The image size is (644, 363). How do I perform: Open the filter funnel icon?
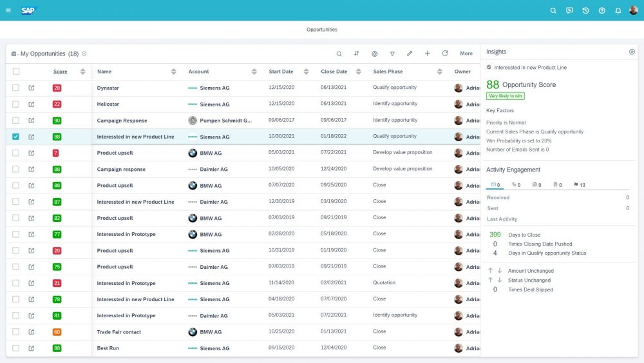(x=392, y=54)
